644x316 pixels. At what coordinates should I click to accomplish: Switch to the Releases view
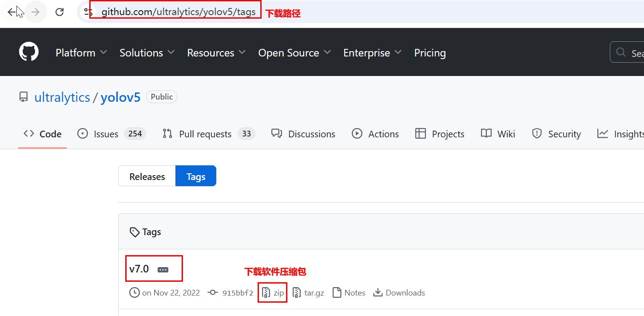point(147,176)
